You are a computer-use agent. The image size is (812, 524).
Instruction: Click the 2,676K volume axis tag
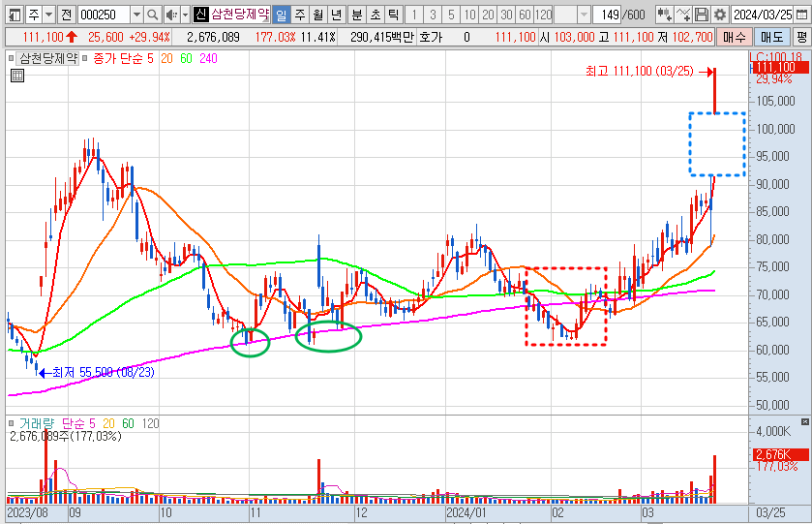780,454
